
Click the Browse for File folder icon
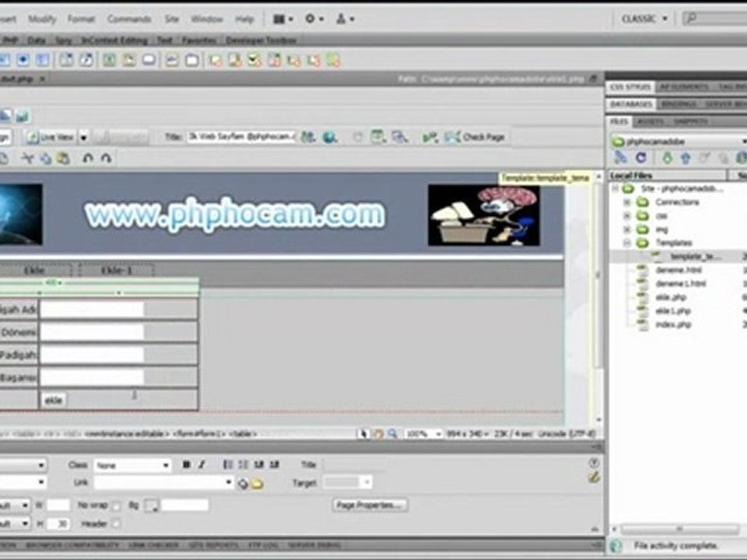click(x=258, y=485)
